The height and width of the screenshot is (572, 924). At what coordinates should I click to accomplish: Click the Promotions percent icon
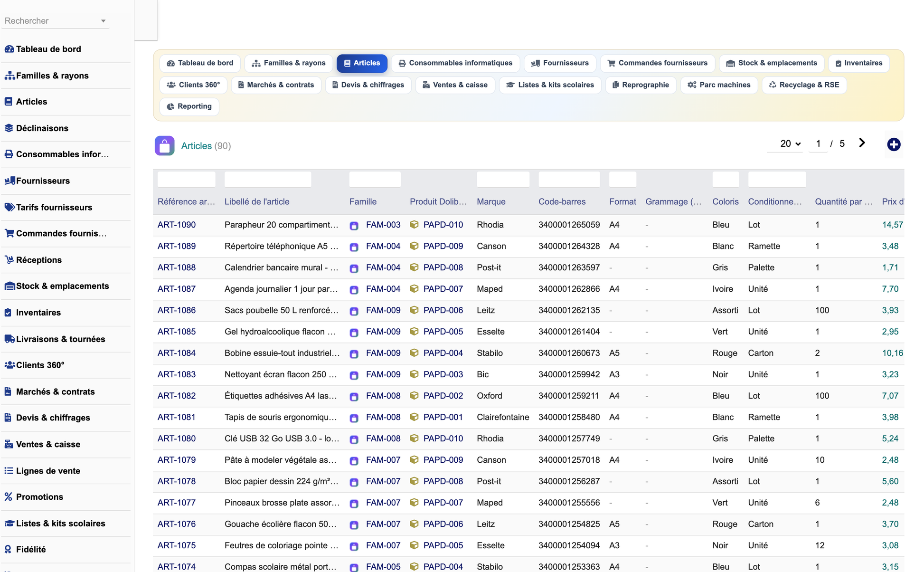pos(8,497)
